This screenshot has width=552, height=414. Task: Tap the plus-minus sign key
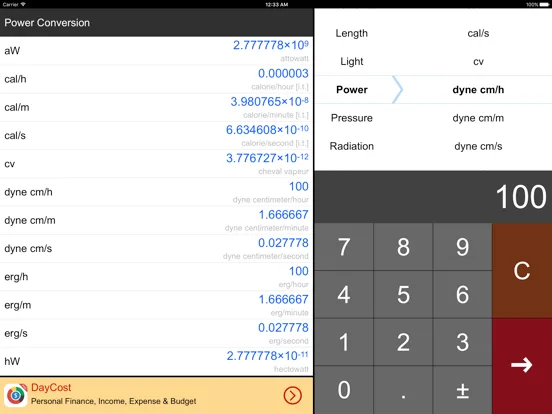(463, 390)
